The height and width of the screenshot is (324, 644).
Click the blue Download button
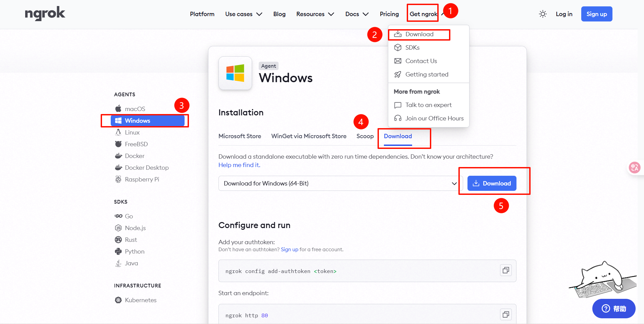coord(492,183)
